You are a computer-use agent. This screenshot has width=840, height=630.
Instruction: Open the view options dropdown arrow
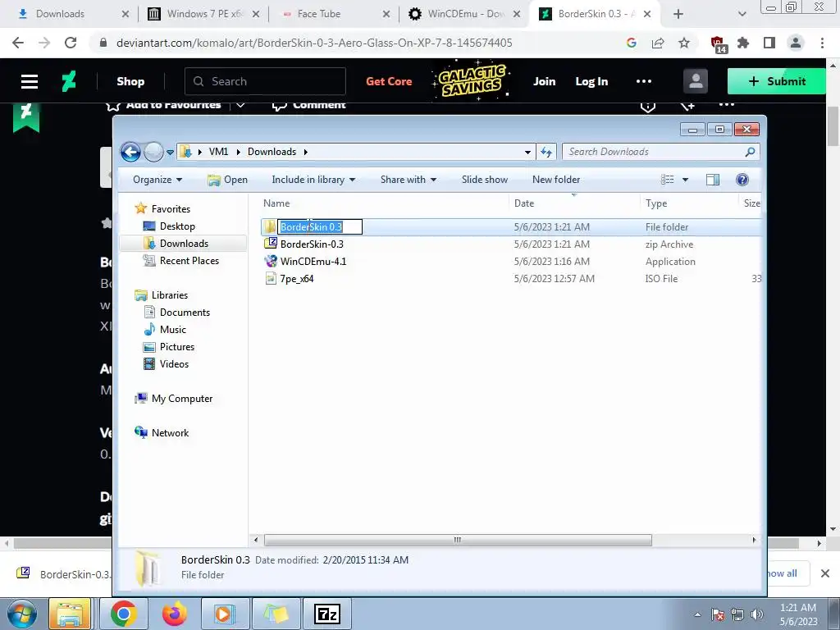tap(685, 180)
